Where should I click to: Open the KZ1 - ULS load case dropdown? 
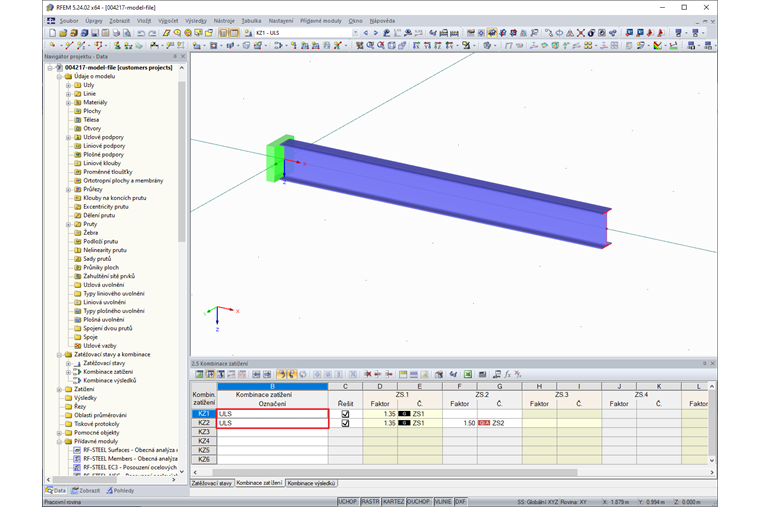coord(355,33)
